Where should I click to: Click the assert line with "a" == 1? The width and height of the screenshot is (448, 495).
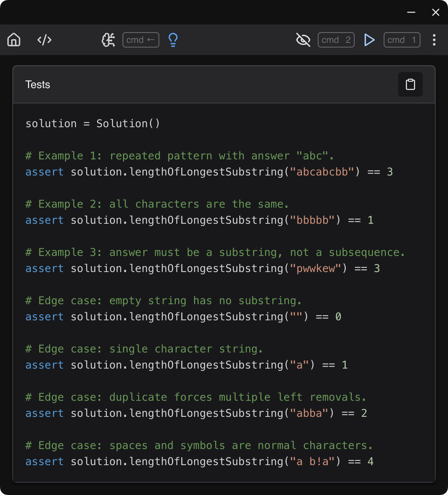[186, 365]
